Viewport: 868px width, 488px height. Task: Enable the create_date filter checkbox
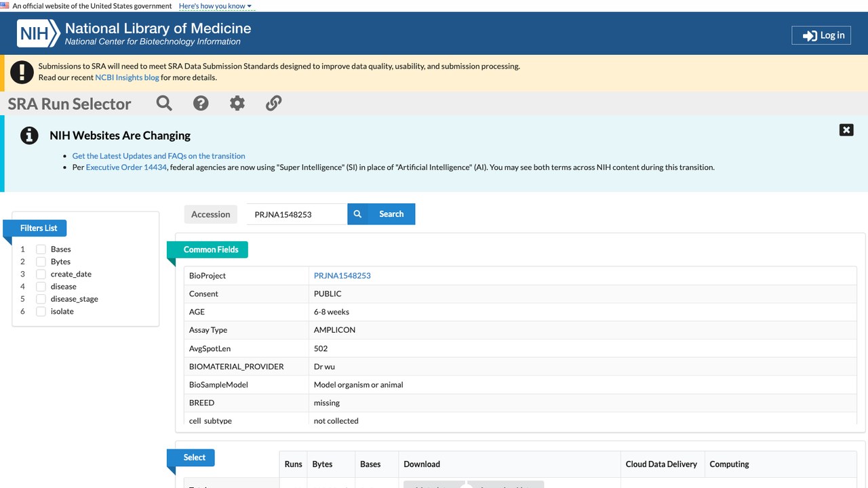coord(41,274)
